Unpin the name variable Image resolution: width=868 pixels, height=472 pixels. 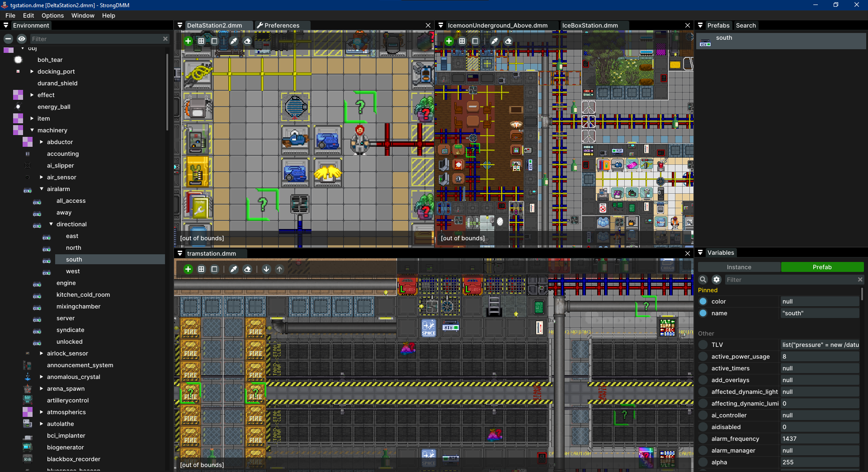[703, 313]
